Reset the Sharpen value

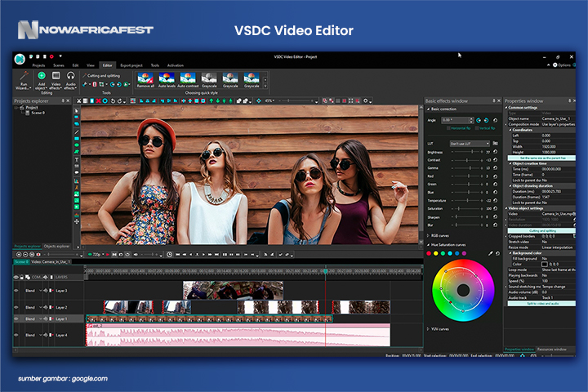496,216
